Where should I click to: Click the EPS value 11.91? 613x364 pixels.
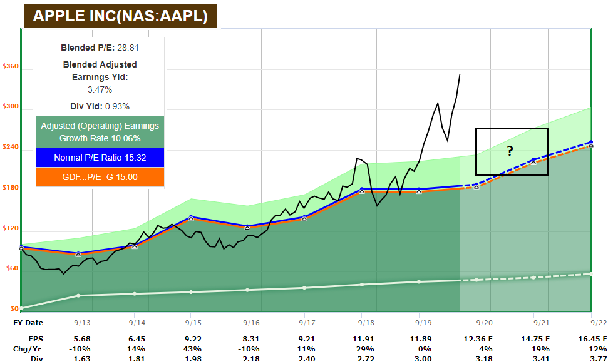(364, 339)
